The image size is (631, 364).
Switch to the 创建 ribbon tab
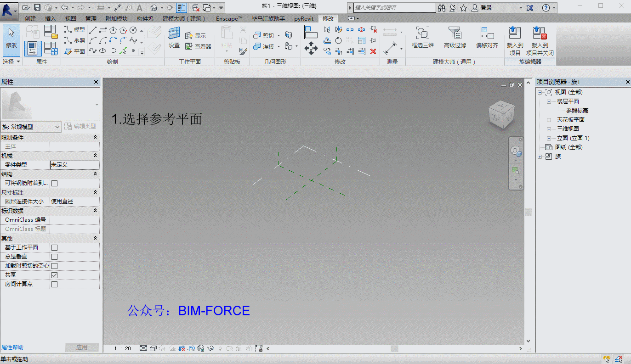click(x=30, y=19)
